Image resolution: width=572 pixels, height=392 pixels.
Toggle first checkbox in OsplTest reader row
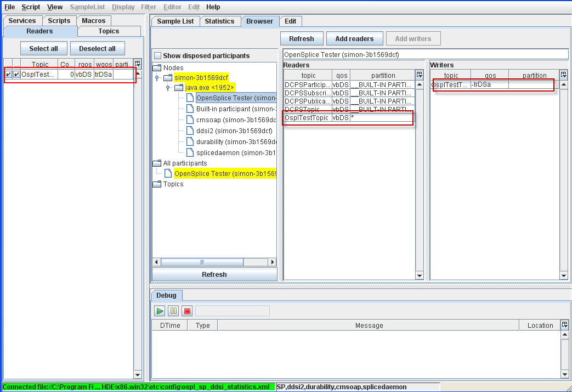[8, 75]
